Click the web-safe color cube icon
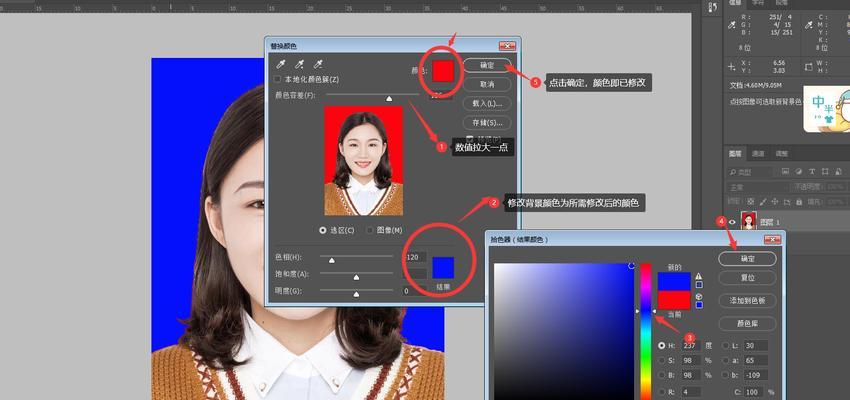Viewport: 850px width, 400px height. [699, 296]
